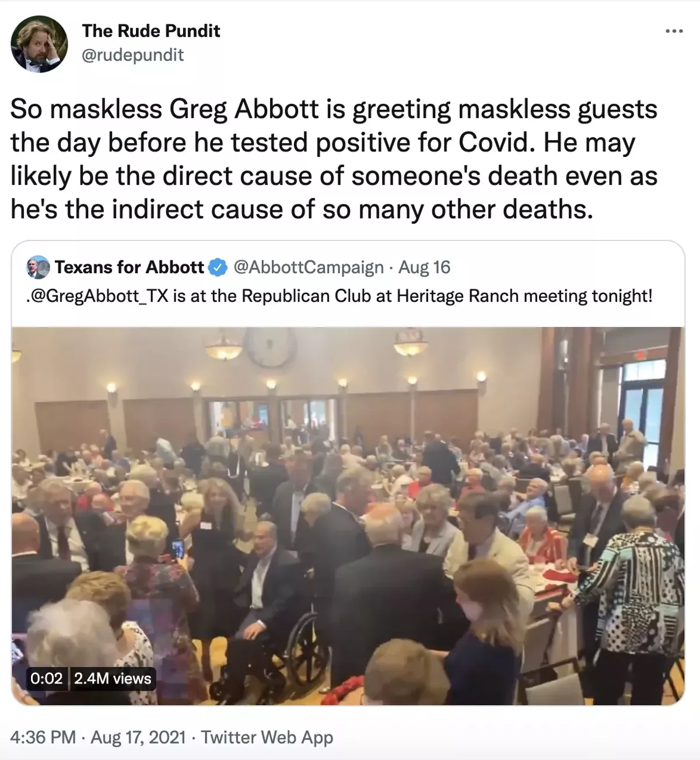Click the Twitter Web App source link
This screenshot has height=760, width=700.
coord(267,737)
